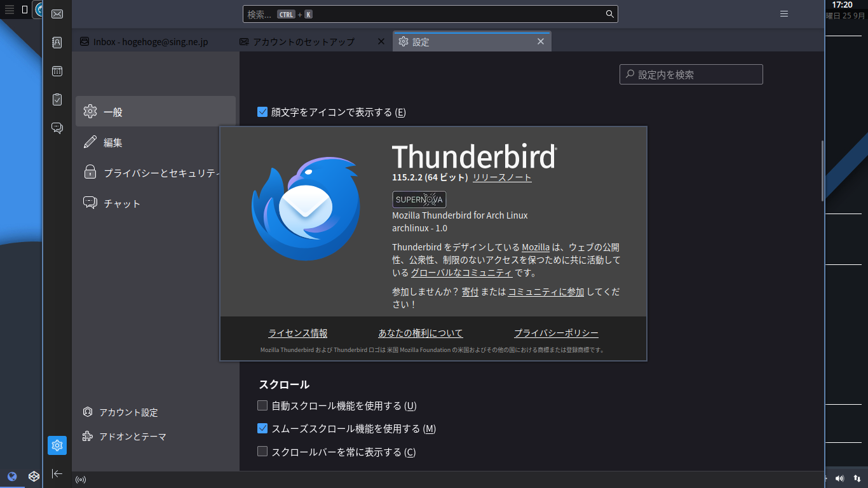Select 編集 settings category
Screen dimensions: 868x488
156,142
